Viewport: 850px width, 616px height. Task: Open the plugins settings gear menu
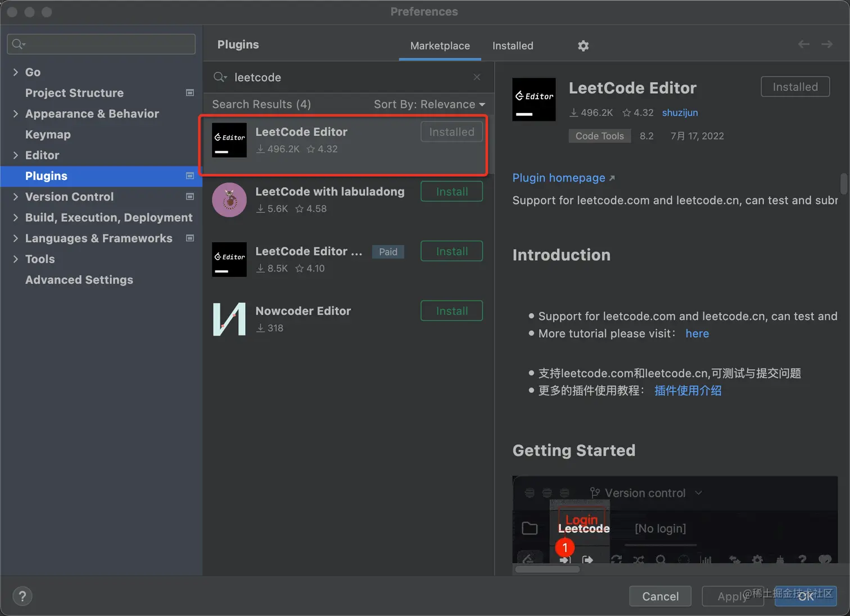[583, 46]
